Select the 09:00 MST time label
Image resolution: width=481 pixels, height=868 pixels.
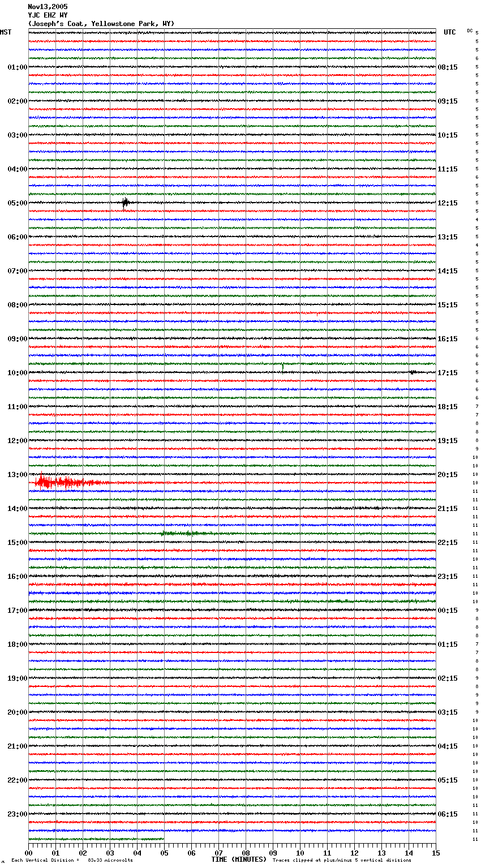[x=18, y=339]
